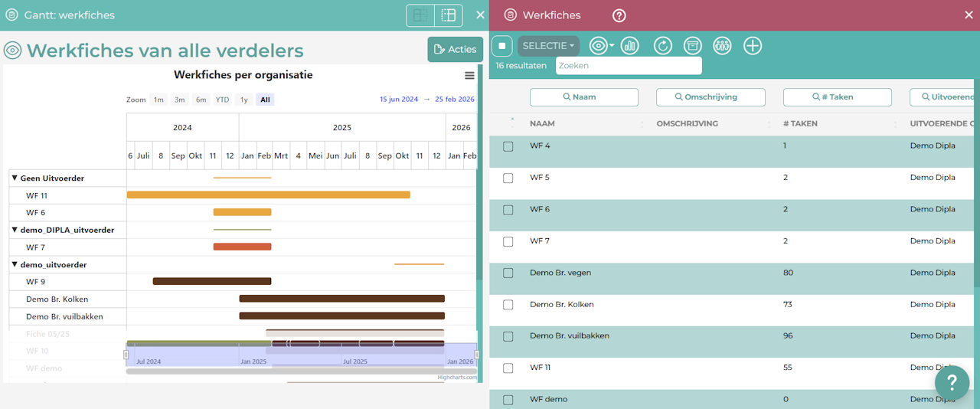
Task: Click the Highcharts.com credit link
Action: click(x=457, y=377)
